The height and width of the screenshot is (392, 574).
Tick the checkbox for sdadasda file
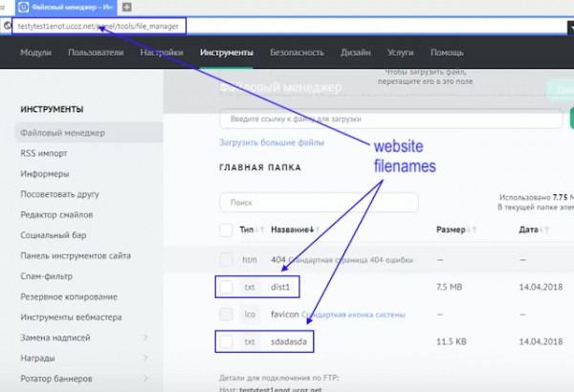[x=227, y=341]
